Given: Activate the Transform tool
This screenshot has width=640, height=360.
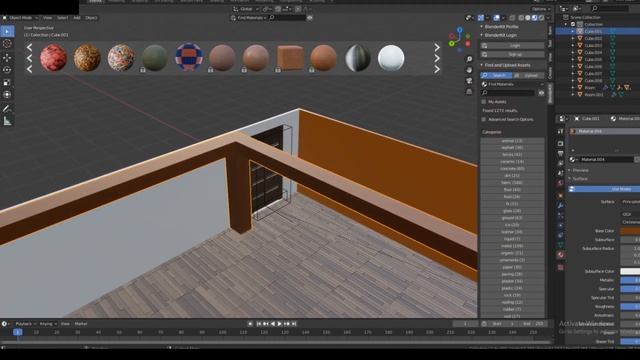Looking at the screenshot, I should tap(7, 95).
